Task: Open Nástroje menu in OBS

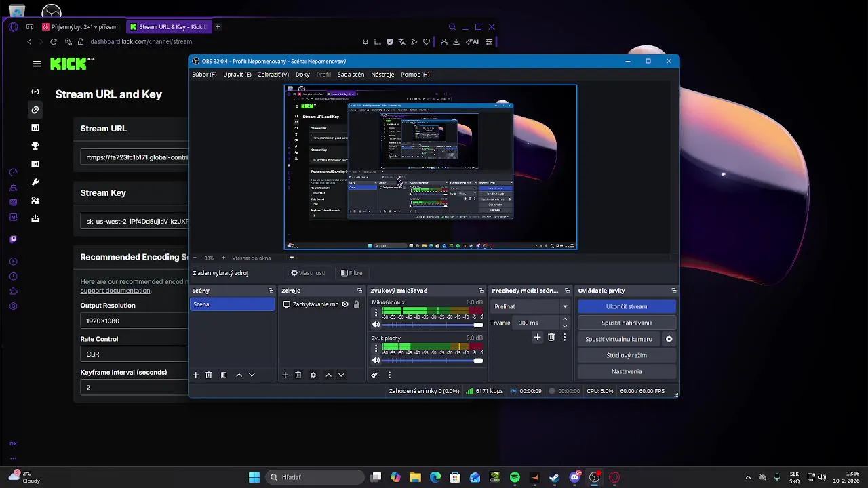Action: pyautogui.click(x=382, y=75)
